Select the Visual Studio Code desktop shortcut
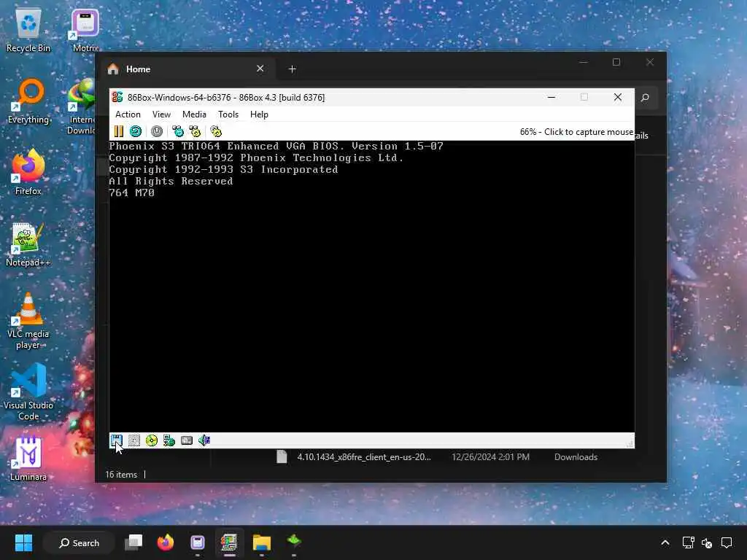 click(x=28, y=392)
